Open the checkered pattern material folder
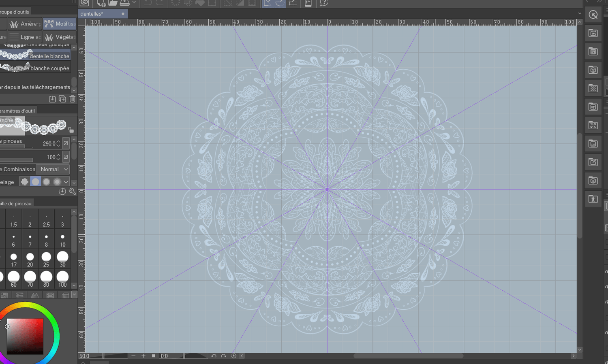The width and height of the screenshot is (608, 364). click(593, 88)
